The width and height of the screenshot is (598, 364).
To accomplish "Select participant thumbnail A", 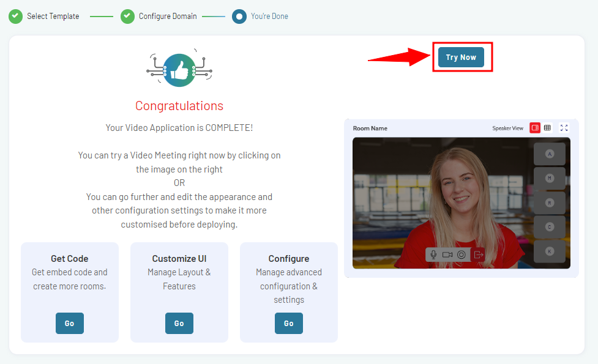I will tap(550, 154).
